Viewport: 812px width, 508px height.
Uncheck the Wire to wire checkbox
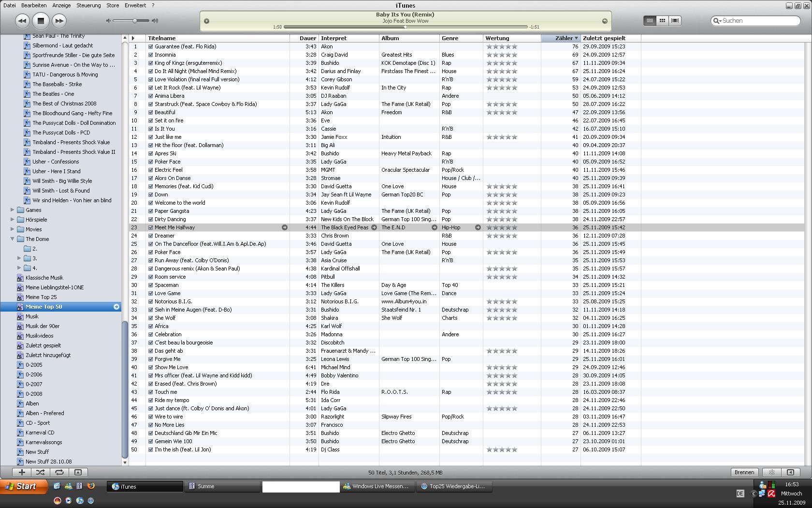[x=150, y=417]
